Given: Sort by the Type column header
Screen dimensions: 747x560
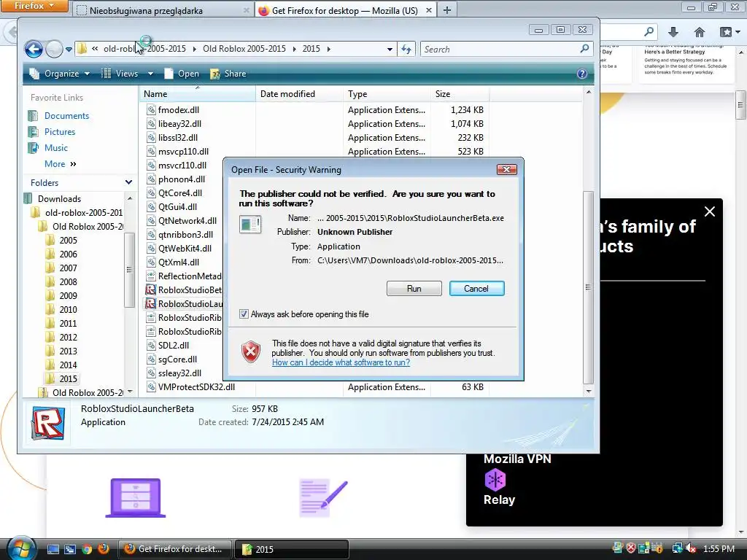Looking at the screenshot, I should (x=387, y=94).
